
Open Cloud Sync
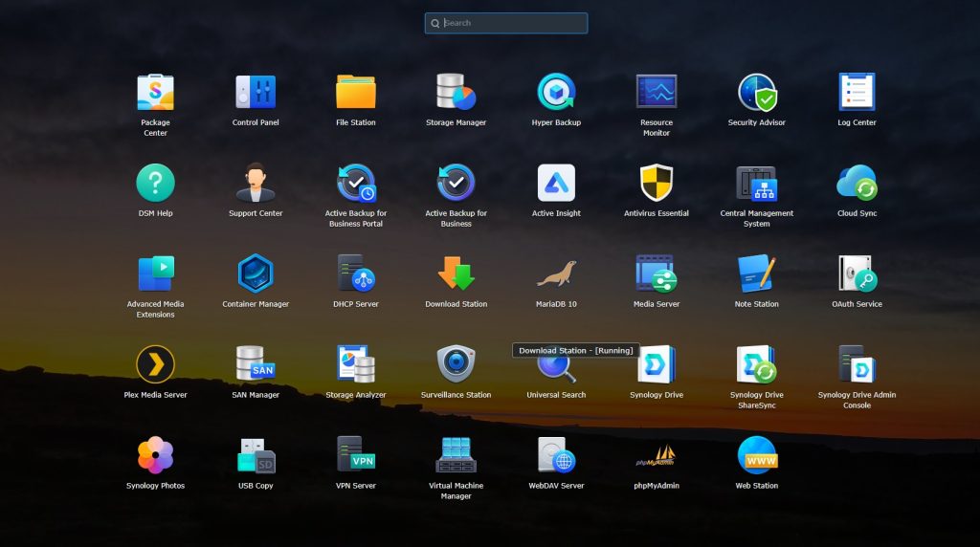(x=857, y=183)
